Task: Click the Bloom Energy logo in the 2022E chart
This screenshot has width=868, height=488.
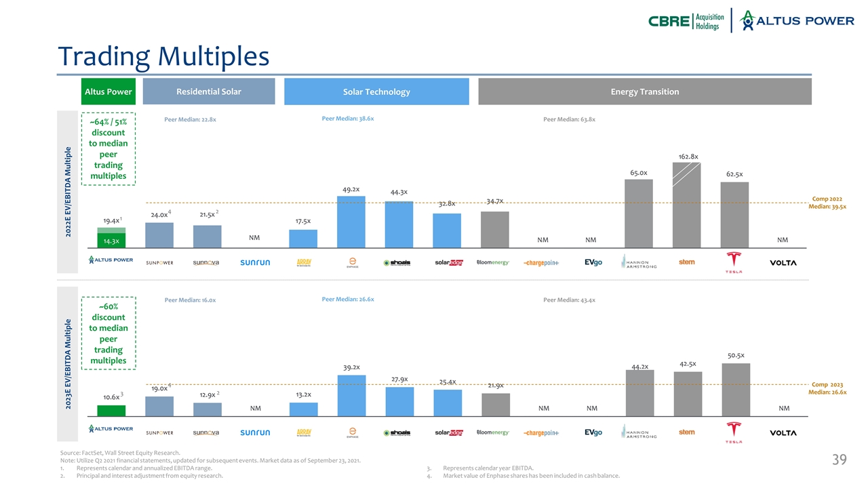Action: [x=493, y=262]
